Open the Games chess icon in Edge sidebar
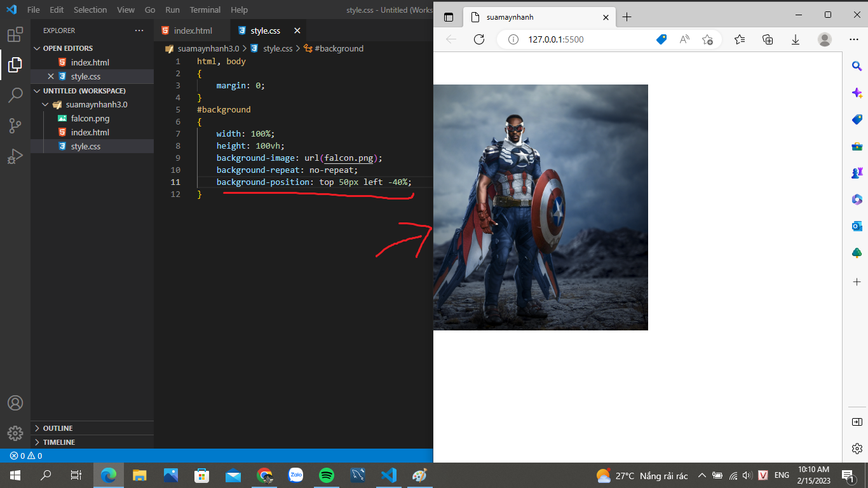Image resolution: width=868 pixels, height=488 pixels. tap(857, 173)
